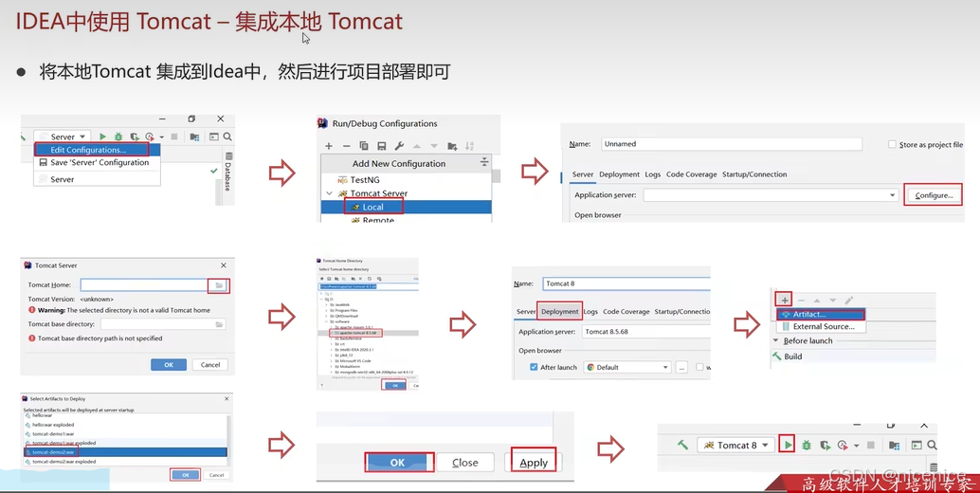Viewport: 980px width, 493px height.
Task: Click the Search magnifier in Tomcat 8 toolbar
Action: click(932, 445)
